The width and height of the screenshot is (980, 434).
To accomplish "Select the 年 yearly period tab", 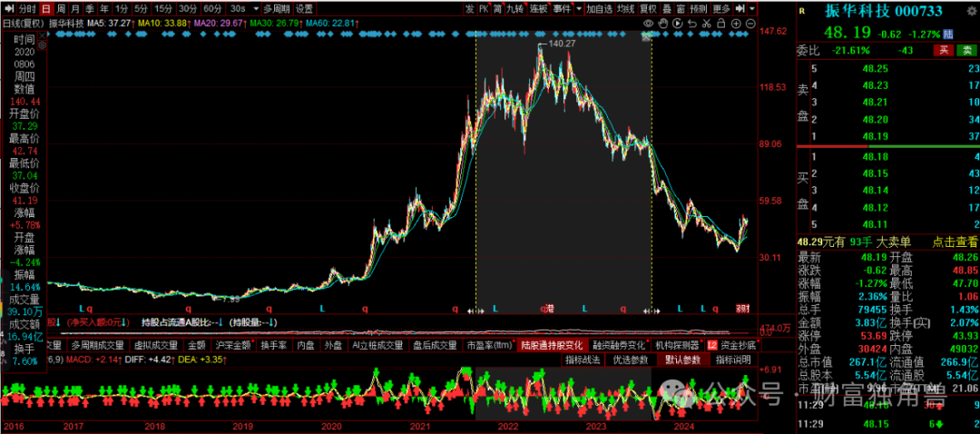I will point(104,9).
